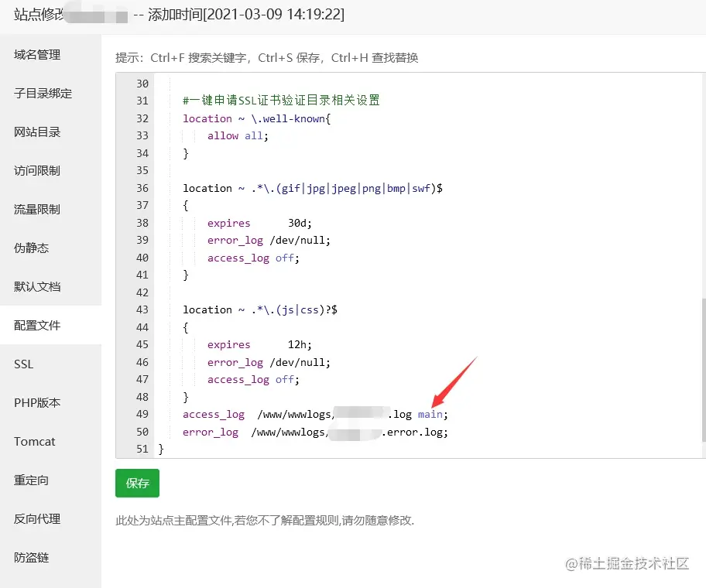The height and width of the screenshot is (588, 706).
Task: Open 默认文档 settings
Action: click(37, 287)
